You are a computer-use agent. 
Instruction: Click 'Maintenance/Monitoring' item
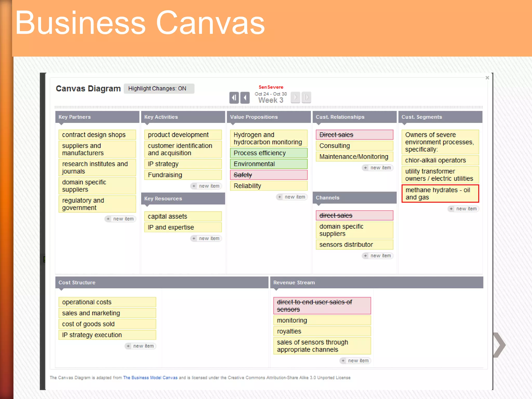pos(355,157)
